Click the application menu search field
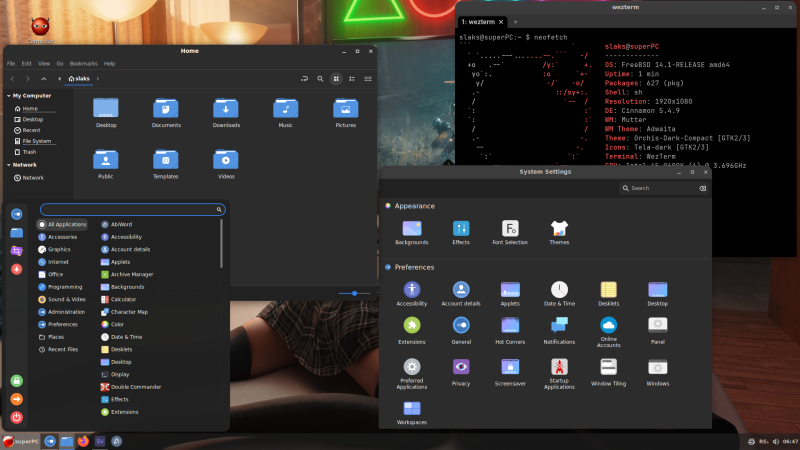This screenshot has width=800, height=450. [133, 209]
